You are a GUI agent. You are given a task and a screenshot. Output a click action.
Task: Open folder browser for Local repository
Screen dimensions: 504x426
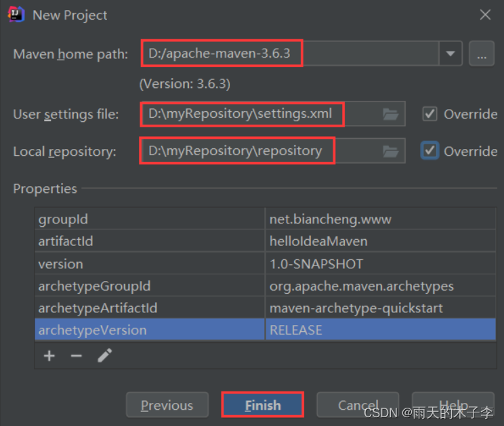point(391,151)
